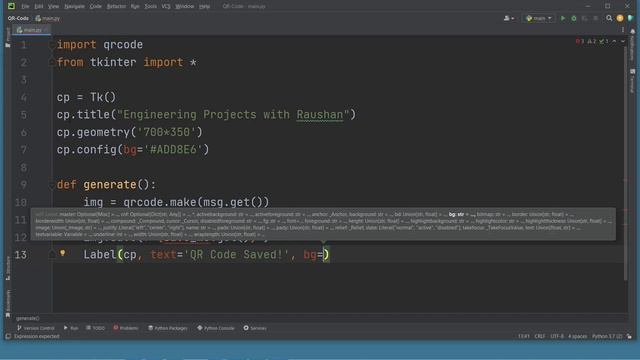Image resolution: width=640 pixels, height=360 pixels.
Task: Open Search Everywhere magnifier icon
Action: [609, 18]
